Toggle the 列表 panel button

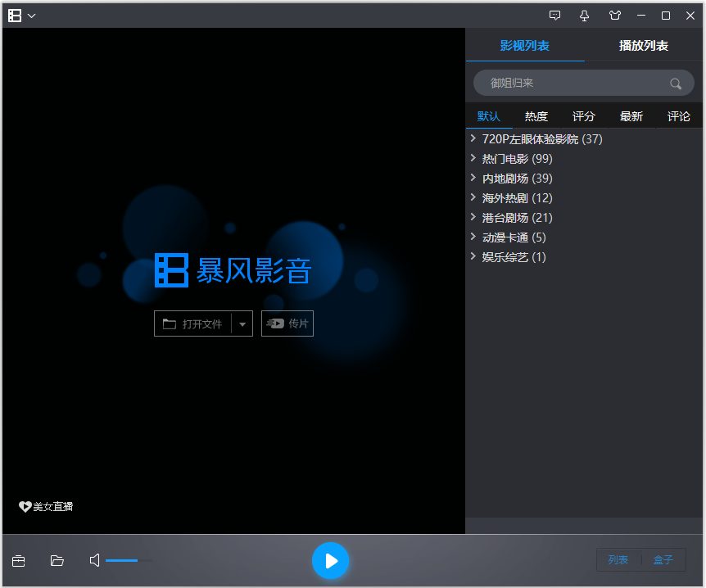pyautogui.click(x=618, y=559)
